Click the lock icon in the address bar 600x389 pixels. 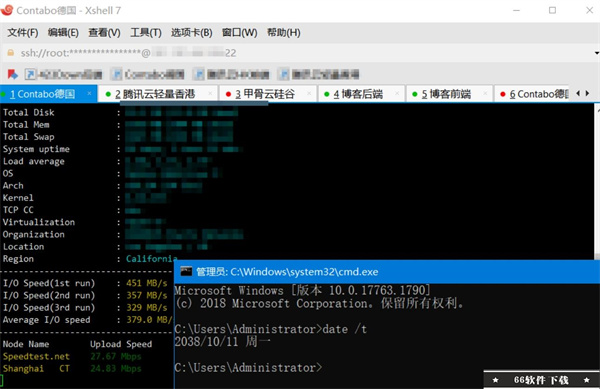pyautogui.click(x=11, y=53)
